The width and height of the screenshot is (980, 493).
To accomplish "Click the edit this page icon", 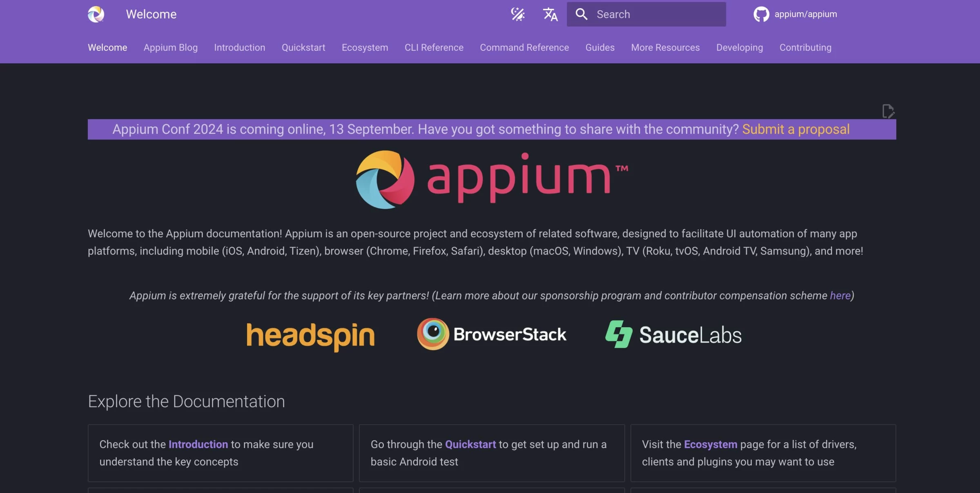I will point(888,111).
